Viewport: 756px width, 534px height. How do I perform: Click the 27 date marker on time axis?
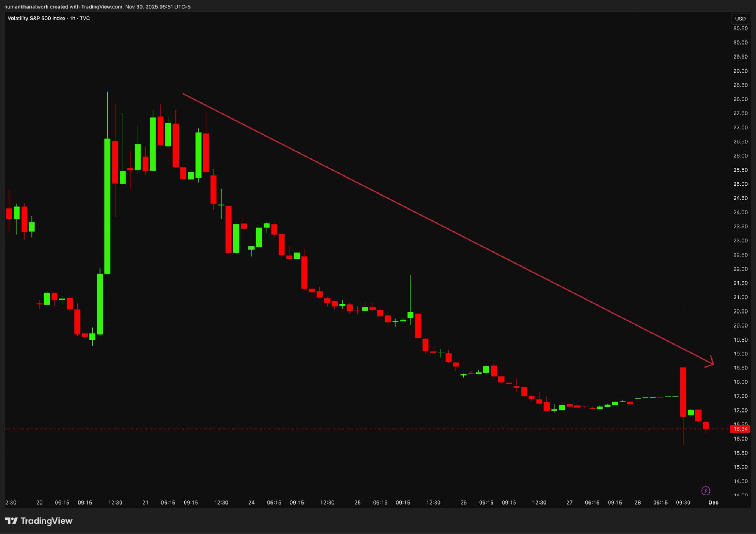[569, 503]
